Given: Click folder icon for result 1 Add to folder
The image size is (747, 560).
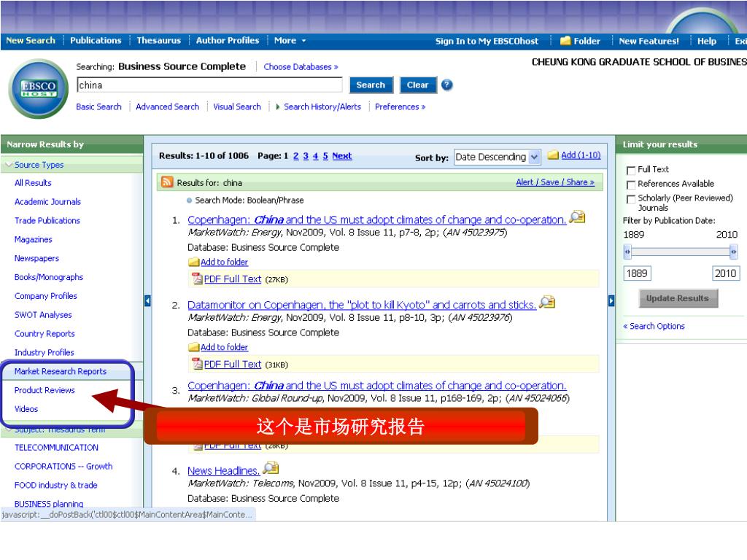Looking at the screenshot, I should coord(193,262).
